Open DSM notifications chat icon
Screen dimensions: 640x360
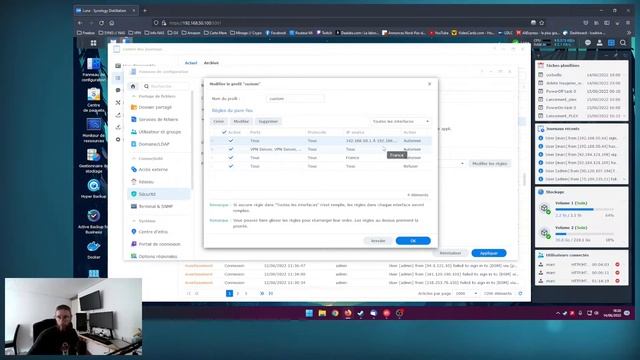[x=588, y=43]
